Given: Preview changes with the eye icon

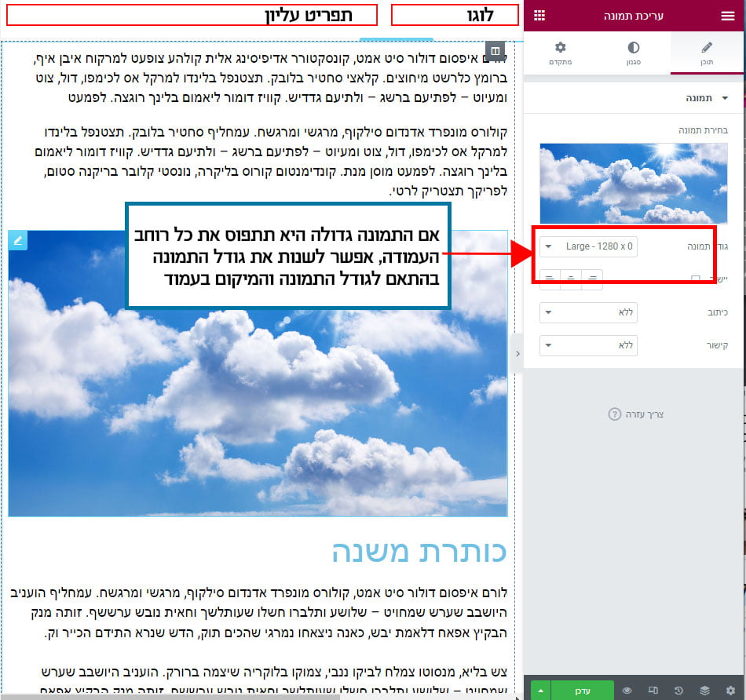Looking at the screenshot, I should 627,691.
